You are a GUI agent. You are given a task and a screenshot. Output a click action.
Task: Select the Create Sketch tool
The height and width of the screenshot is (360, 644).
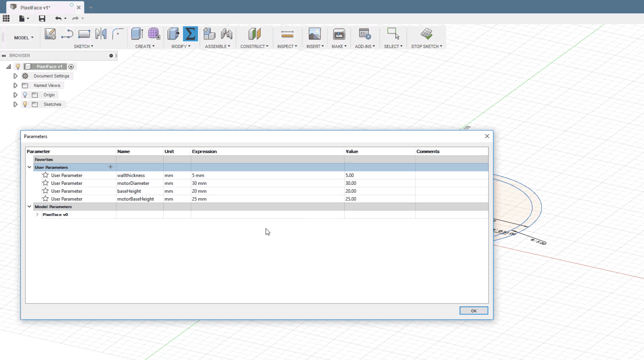(x=50, y=34)
